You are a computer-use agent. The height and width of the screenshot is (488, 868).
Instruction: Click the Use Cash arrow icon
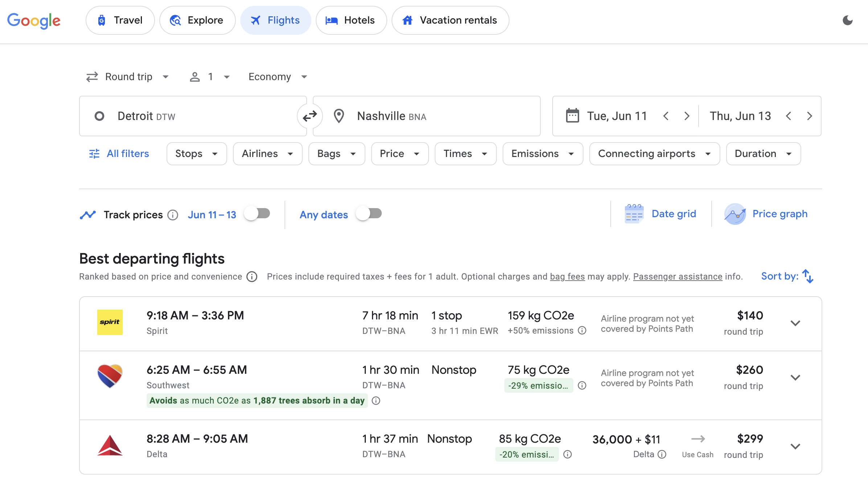point(698,439)
